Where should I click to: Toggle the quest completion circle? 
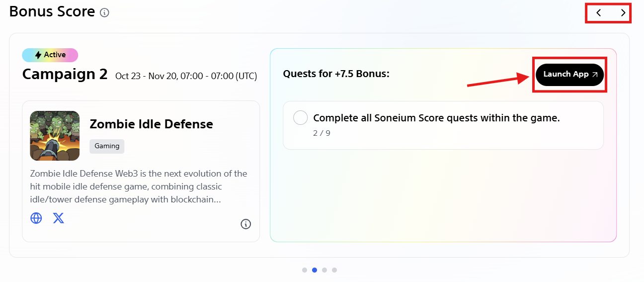(x=301, y=118)
